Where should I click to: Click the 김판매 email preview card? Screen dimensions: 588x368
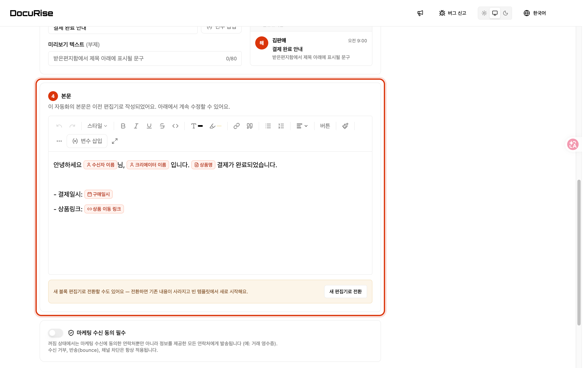(x=311, y=48)
